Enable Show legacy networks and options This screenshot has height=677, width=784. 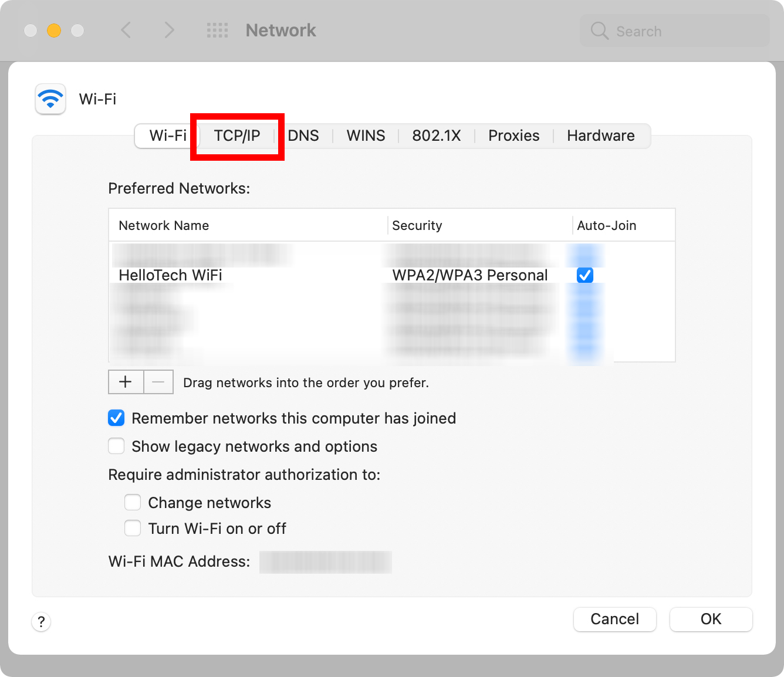pyautogui.click(x=116, y=446)
